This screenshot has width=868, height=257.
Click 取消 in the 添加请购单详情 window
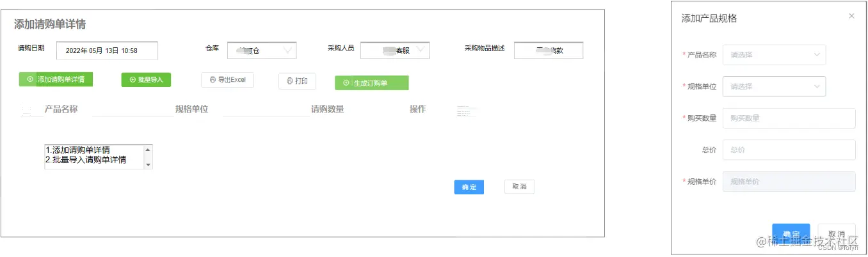pyautogui.click(x=519, y=187)
